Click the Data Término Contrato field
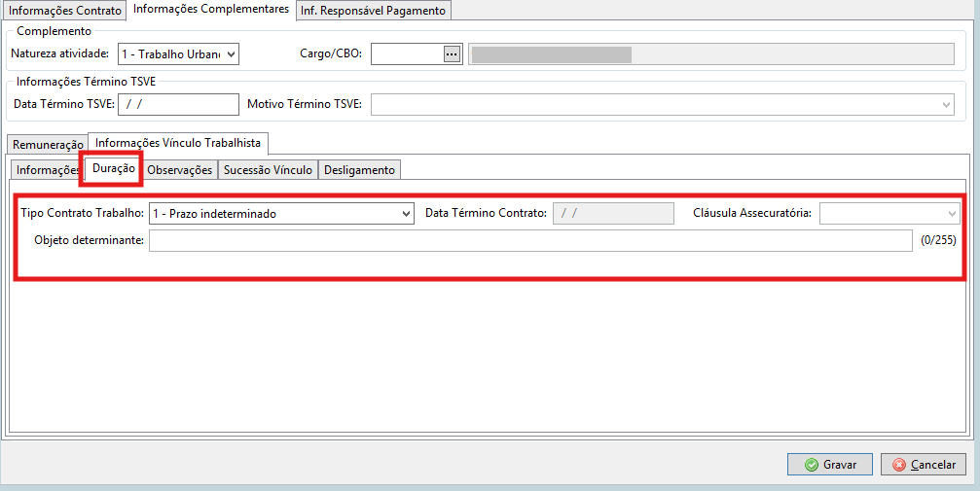This screenshot has height=491, width=980. point(613,214)
